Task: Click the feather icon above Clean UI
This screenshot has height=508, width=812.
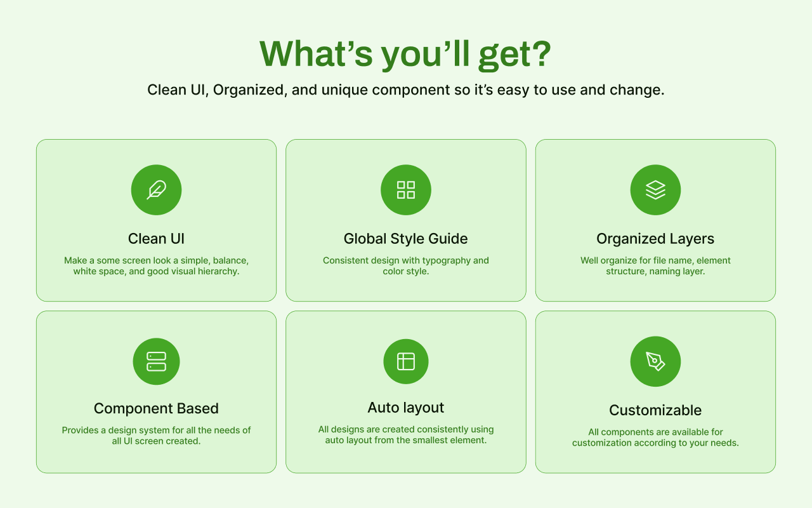Action: pyautogui.click(x=156, y=190)
